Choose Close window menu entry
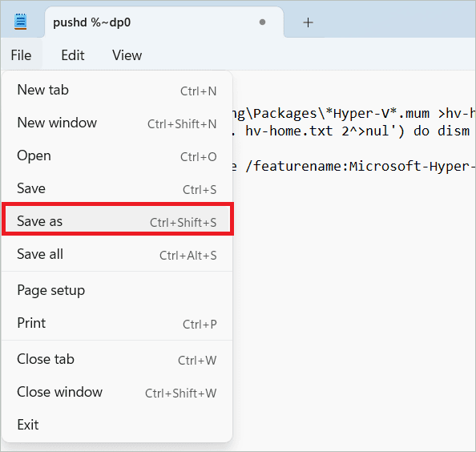 coord(117,392)
